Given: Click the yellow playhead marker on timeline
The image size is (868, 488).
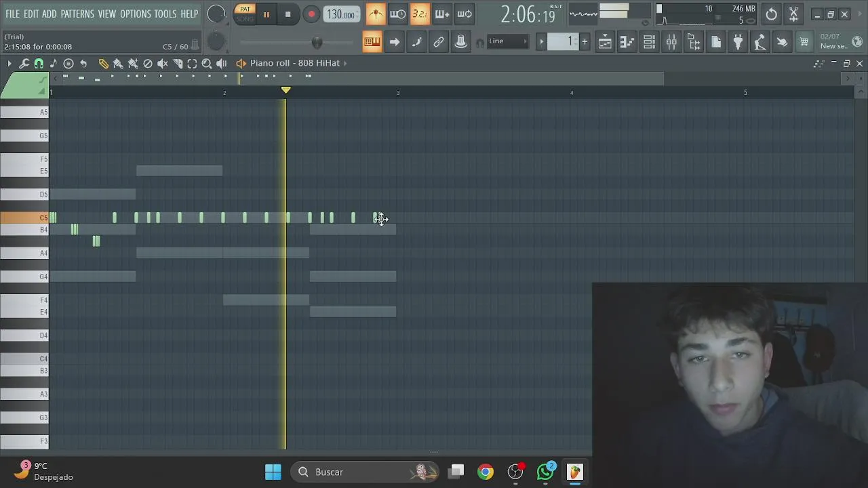Looking at the screenshot, I should 285,90.
